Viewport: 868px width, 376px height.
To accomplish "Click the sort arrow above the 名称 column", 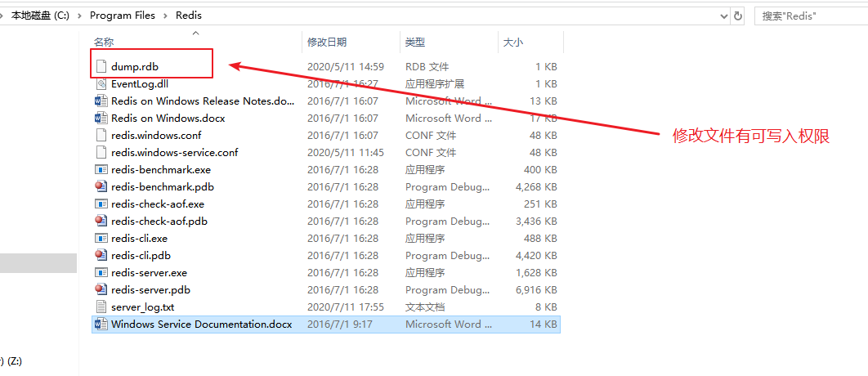I will click(x=195, y=34).
